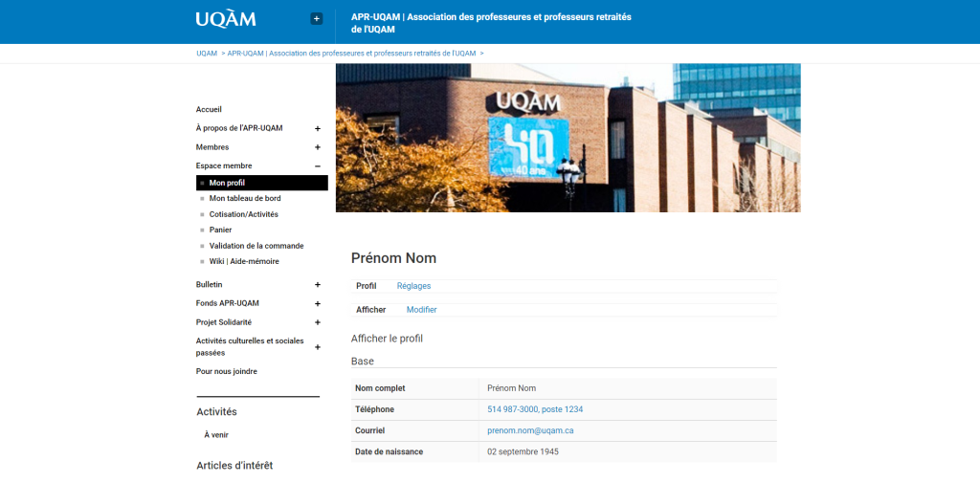Expand Activités culturelles et sociales passées
This screenshot has width=980, height=483.
318,347
